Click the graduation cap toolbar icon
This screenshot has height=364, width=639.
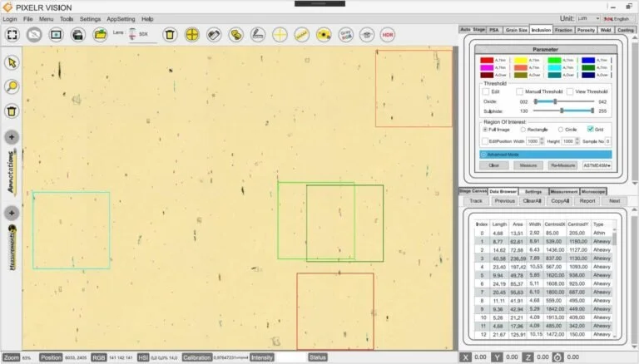click(x=367, y=35)
